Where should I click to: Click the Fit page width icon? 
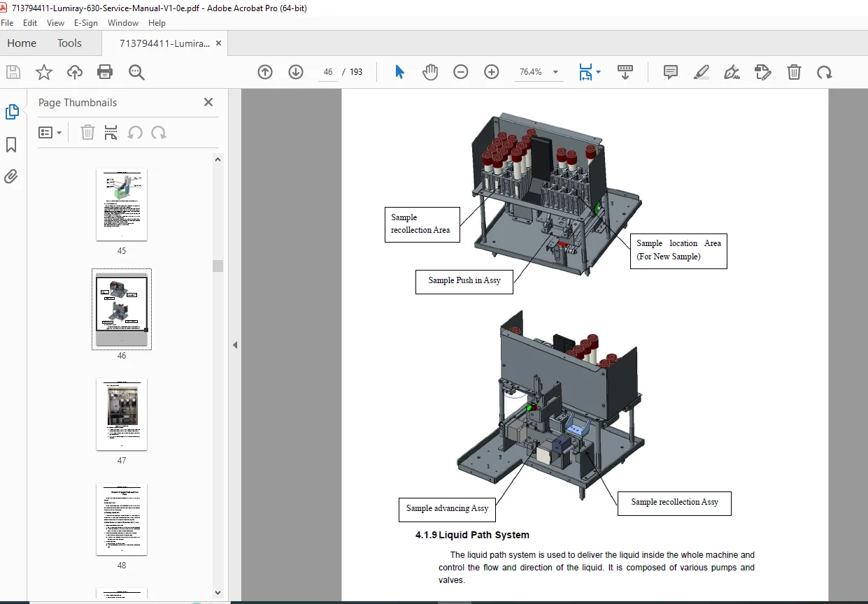[x=585, y=72]
